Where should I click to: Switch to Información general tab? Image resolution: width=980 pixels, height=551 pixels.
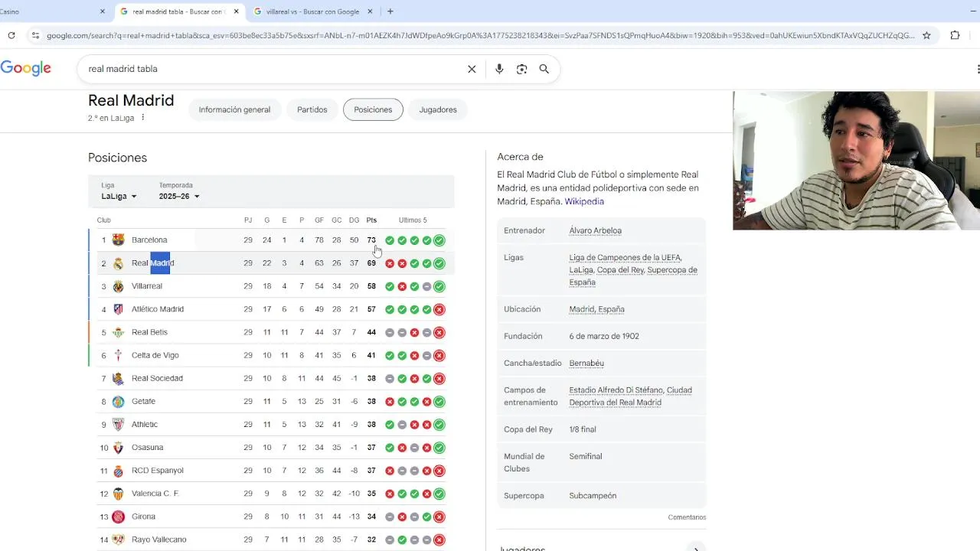234,109
